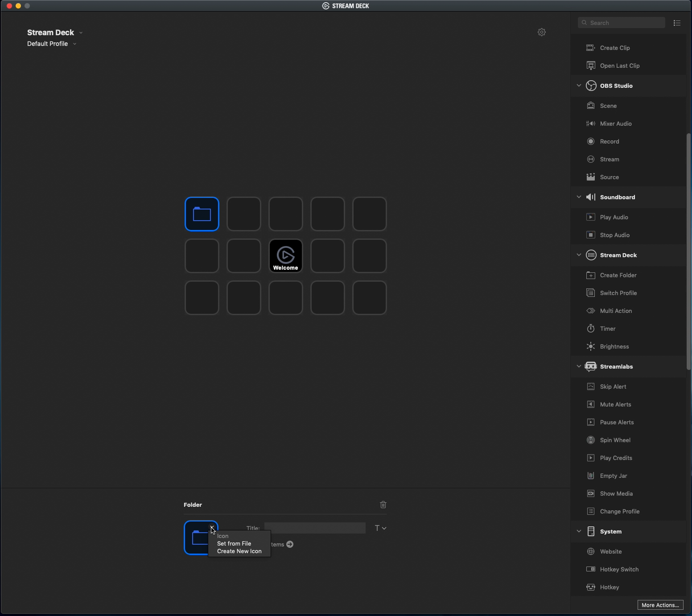Viewport: 692px width, 616px height.
Task: Choose Set from File menu entry
Action: pyautogui.click(x=234, y=544)
